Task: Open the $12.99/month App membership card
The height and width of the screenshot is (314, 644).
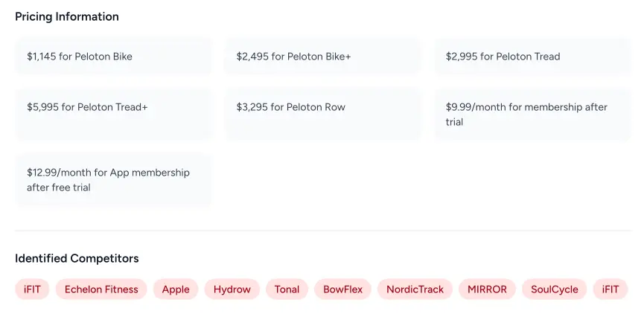Action: (x=113, y=180)
